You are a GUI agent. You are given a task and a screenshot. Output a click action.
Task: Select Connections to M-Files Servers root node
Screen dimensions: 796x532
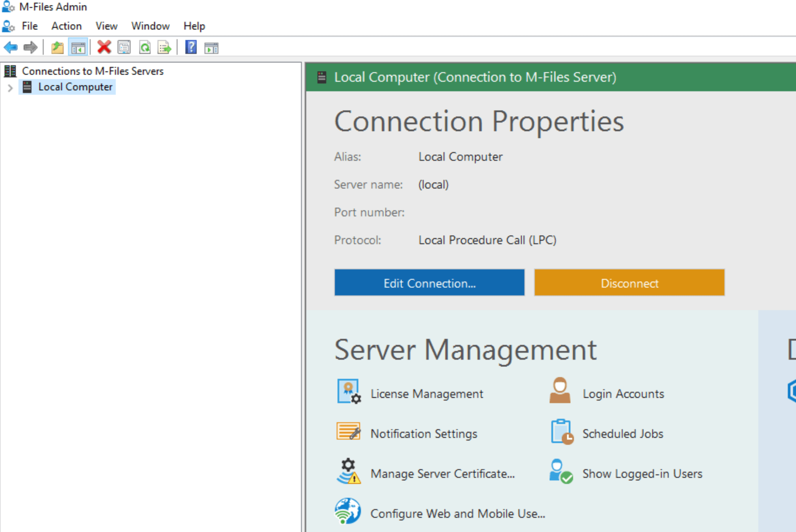coord(92,71)
